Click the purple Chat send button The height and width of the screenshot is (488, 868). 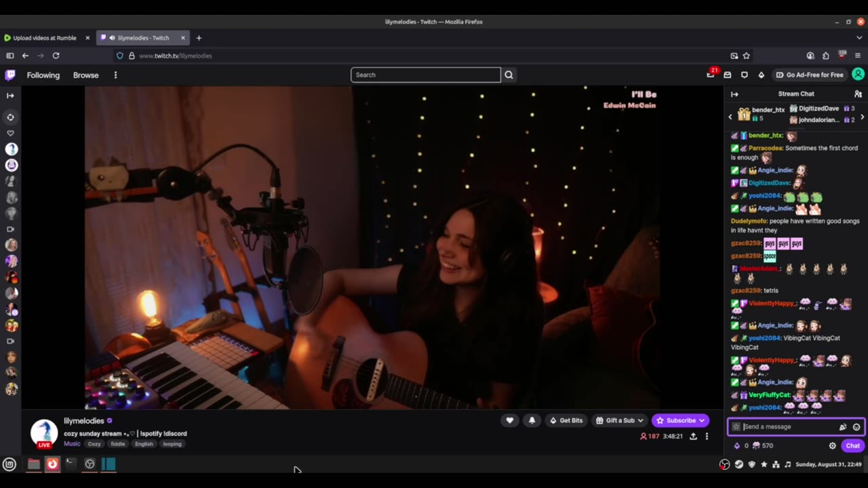pyautogui.click(x=852, y=445)
